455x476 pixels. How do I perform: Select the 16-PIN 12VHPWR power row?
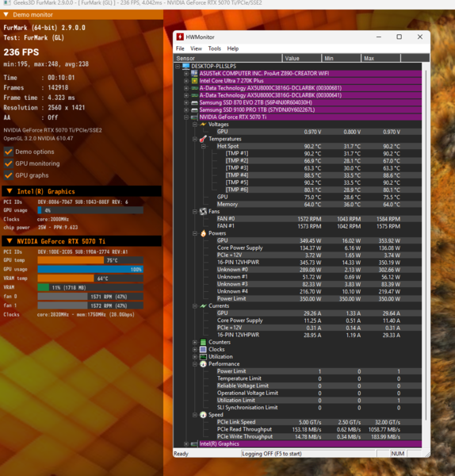tap(319, 263)
